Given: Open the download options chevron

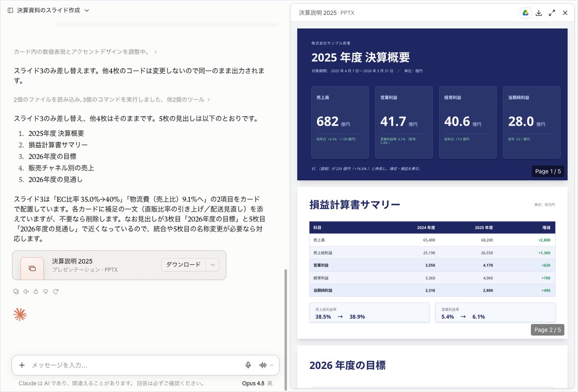Looking at the screenshot, I should [x=212, y=265].
